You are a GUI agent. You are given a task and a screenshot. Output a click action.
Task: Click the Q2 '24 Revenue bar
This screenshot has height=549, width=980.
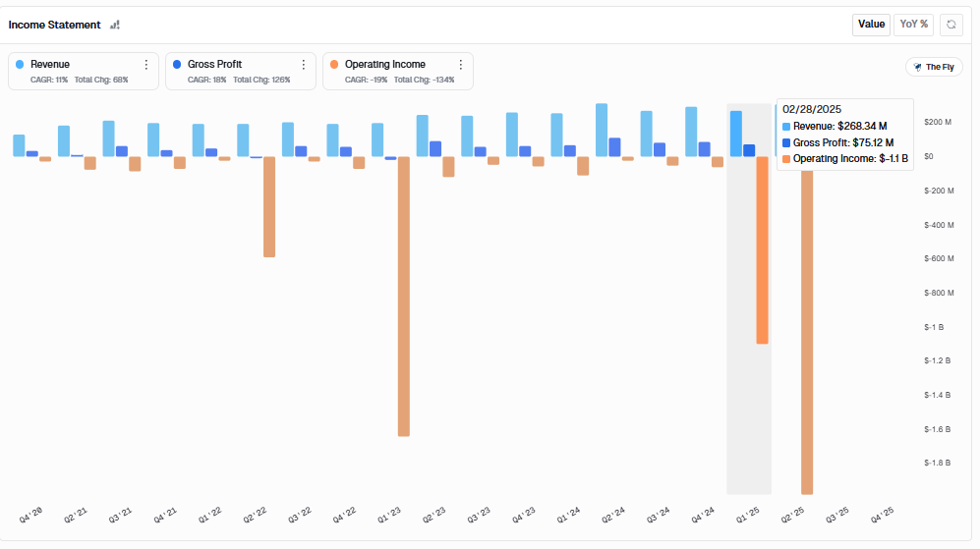click(x=602, y=130)
